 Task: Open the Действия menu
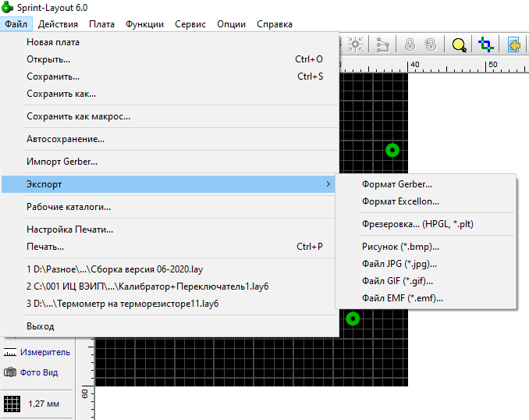pos(58,24)
